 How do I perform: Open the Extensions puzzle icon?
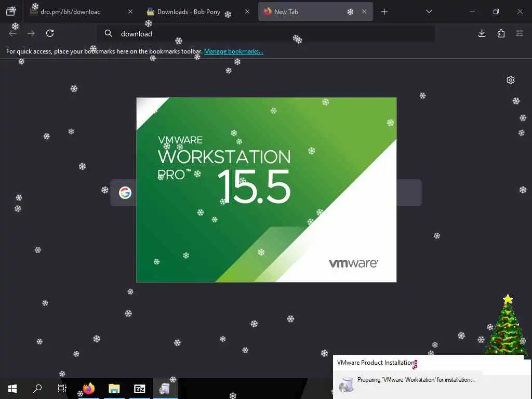tap(501, 33)
